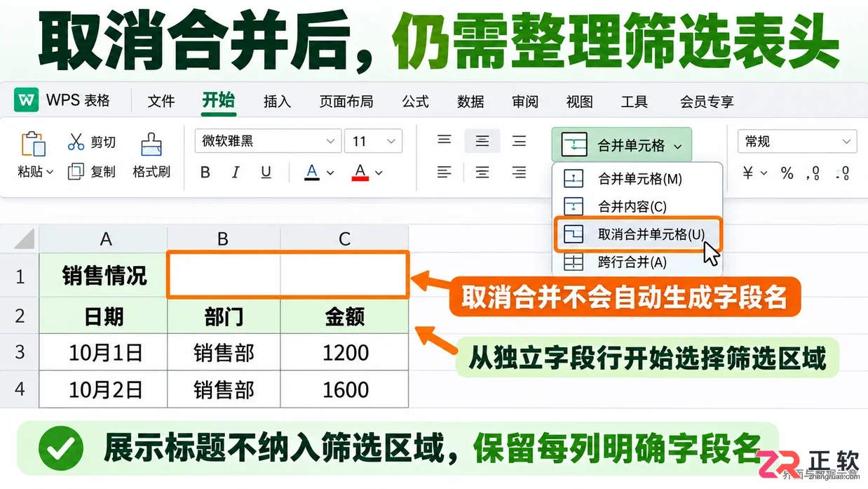Toggle Italic formatting
This screenshot has width=868, height=489.
click(x=236, y=172)
